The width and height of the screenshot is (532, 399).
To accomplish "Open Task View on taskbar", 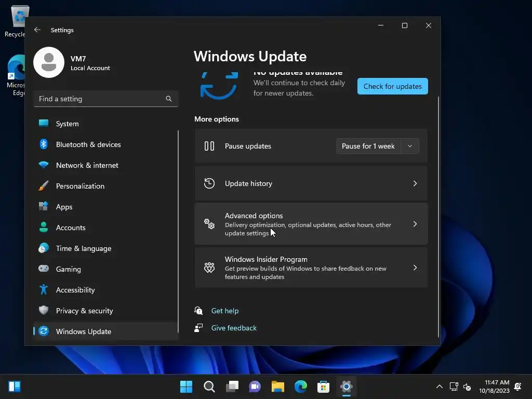I will point(232,387).
